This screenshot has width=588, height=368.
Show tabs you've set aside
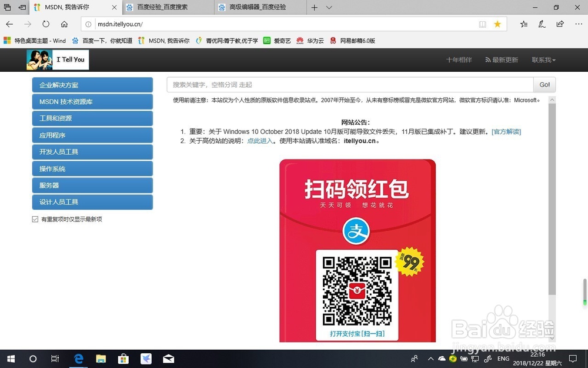click(7, 7)
